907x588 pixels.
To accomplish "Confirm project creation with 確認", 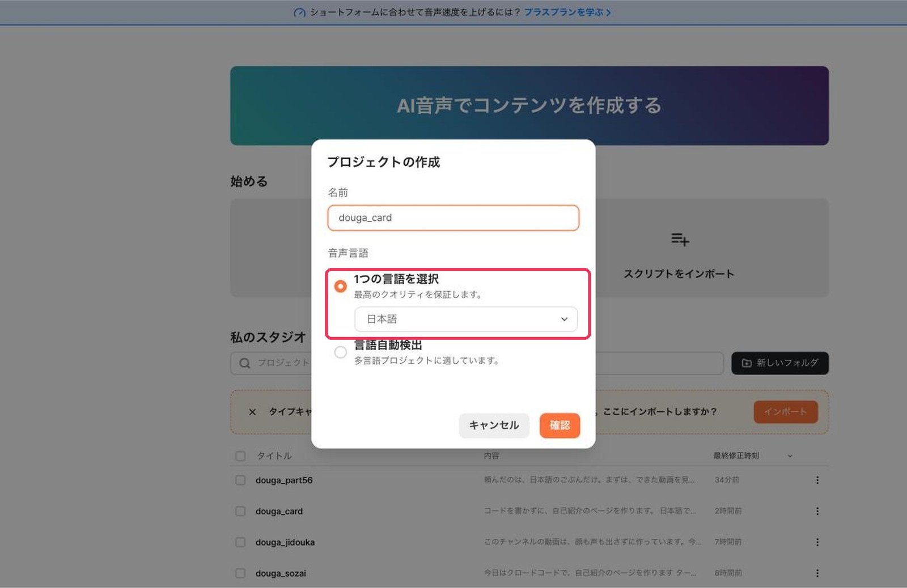I will point(560,425).
